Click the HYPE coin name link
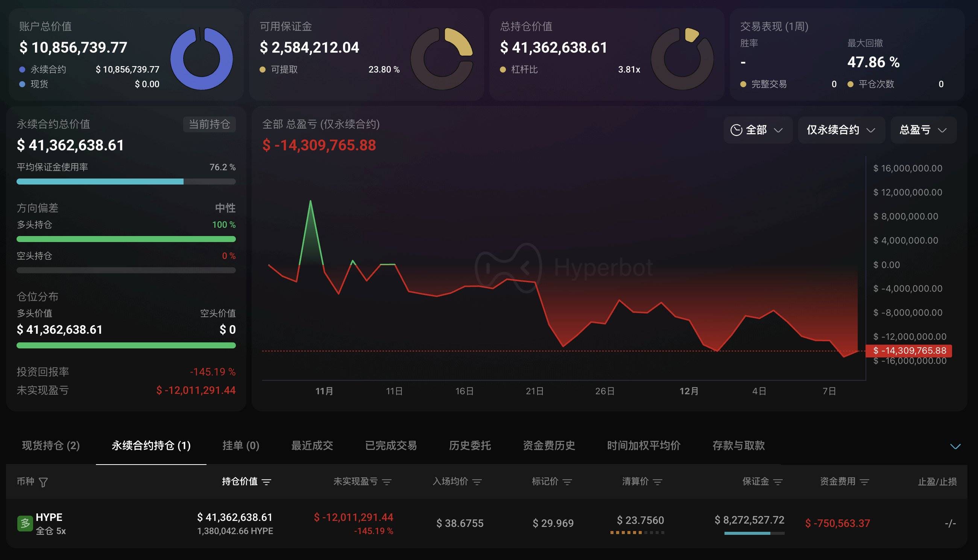 49,517
